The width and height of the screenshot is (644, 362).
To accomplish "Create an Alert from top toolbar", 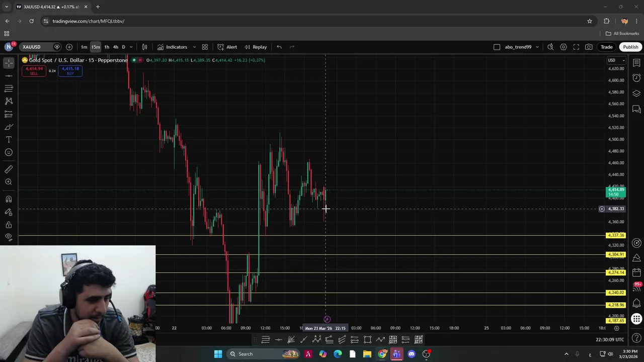I will [227, 47].
